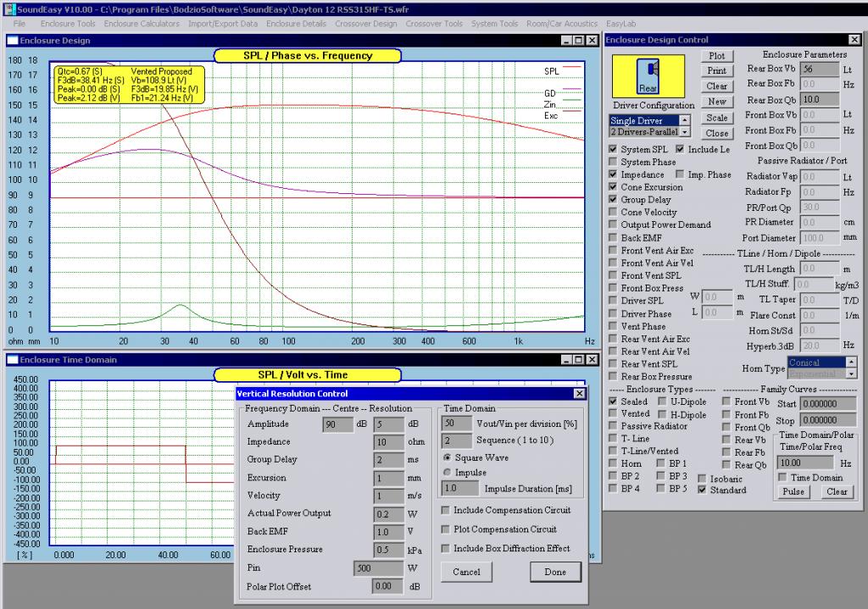
Task: Select the Square Wave radio button
Action: click(x=448, y=457)
